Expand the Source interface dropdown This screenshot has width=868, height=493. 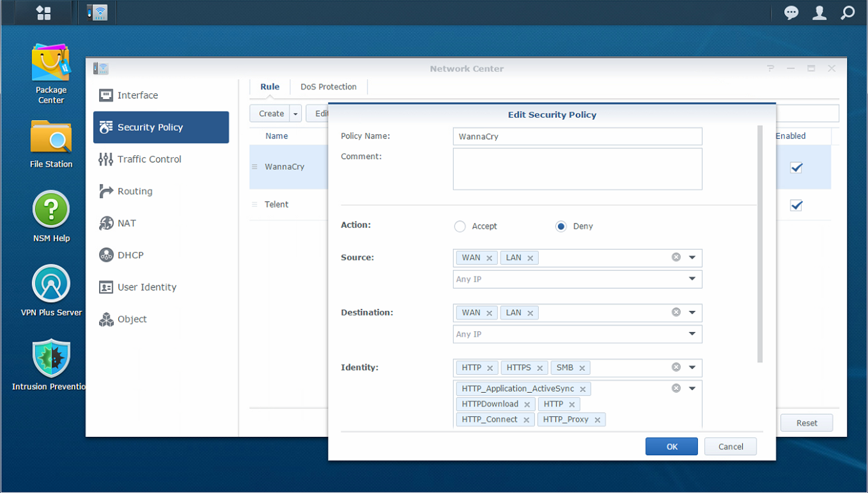point(692,257)
